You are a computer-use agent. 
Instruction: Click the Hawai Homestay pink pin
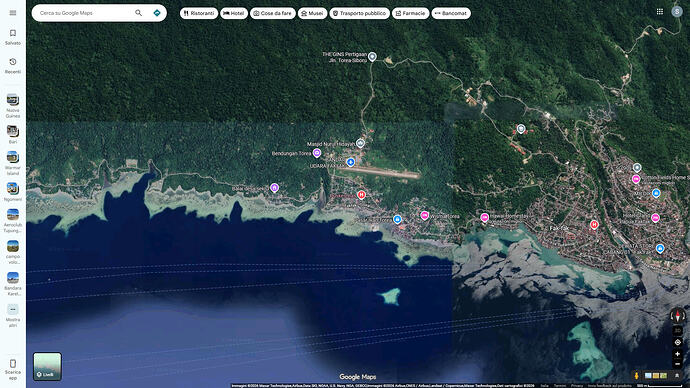(x=484, y=217)
